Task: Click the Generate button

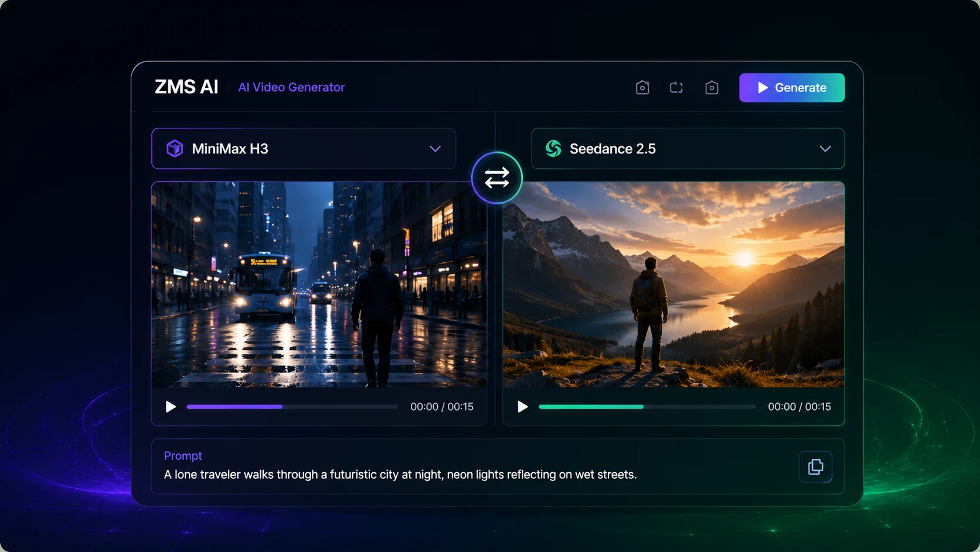Action: coord(791,87)
